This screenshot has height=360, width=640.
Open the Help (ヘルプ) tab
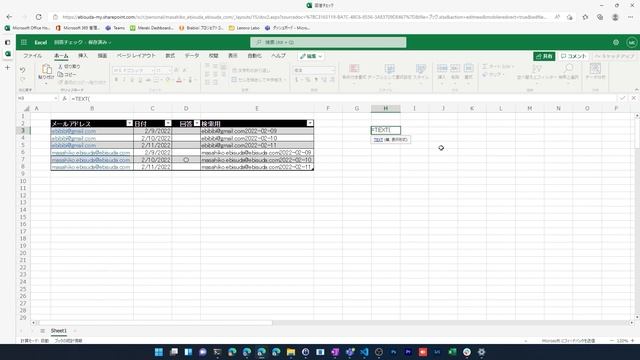pos(278,56)
